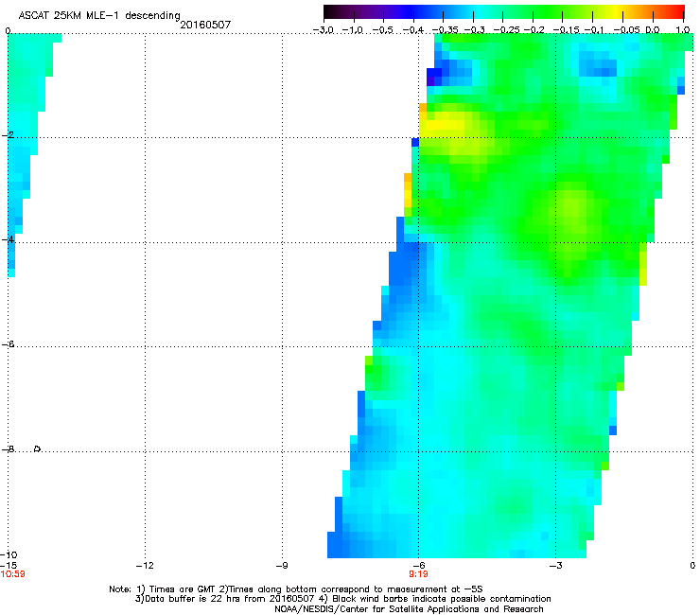Click the small island outline near -8 latitude
This screenshot has width=700, height=615.
(38, 448)
